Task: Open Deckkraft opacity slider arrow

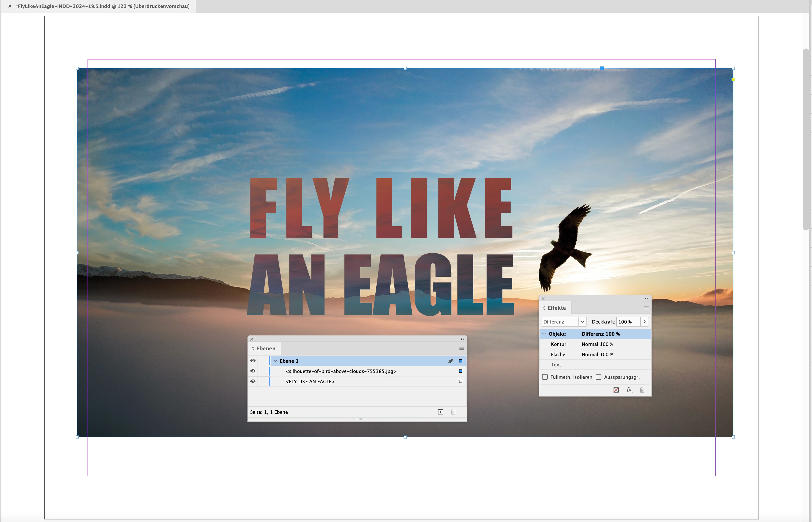Action: pyautogui.click(x=644, y=322)
